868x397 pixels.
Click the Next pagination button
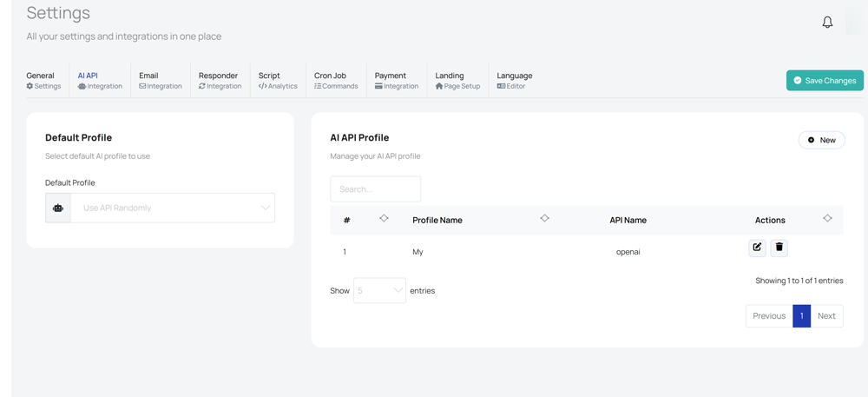coord(826,316)
